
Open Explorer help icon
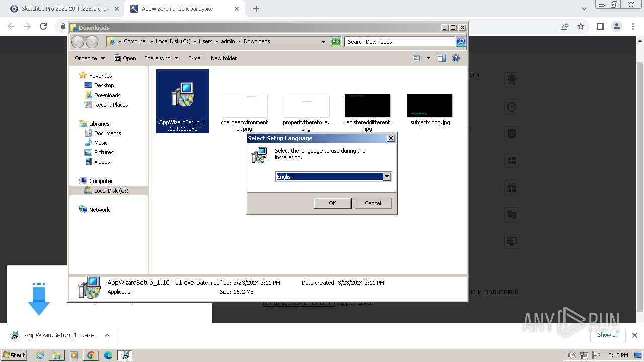pos(456,58)
